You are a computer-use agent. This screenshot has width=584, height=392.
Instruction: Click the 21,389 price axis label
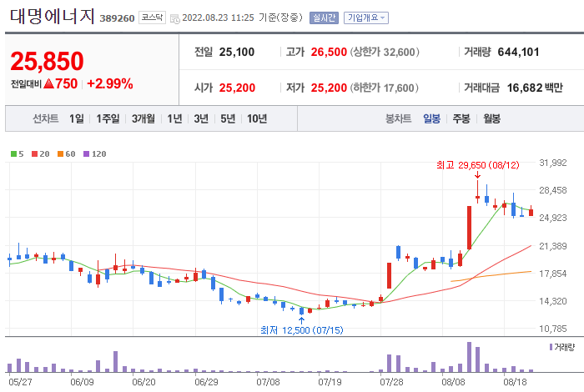click(x=552, y=246)
